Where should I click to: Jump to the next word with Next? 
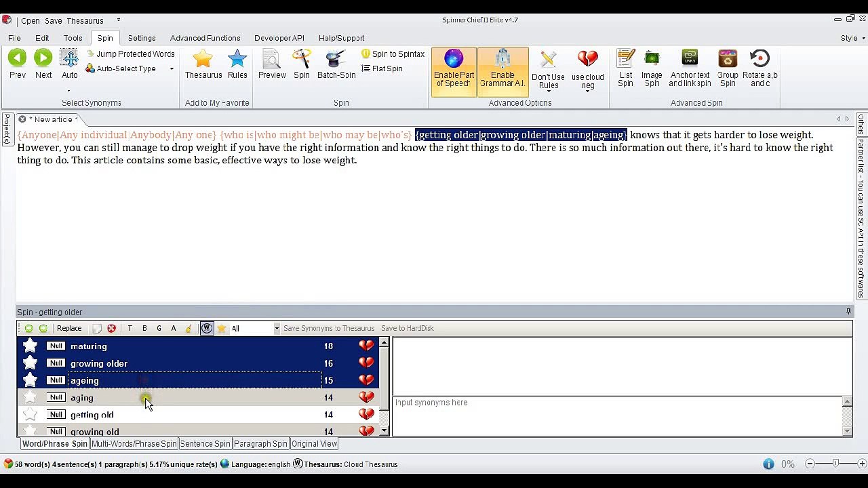[x=43, y=64]
